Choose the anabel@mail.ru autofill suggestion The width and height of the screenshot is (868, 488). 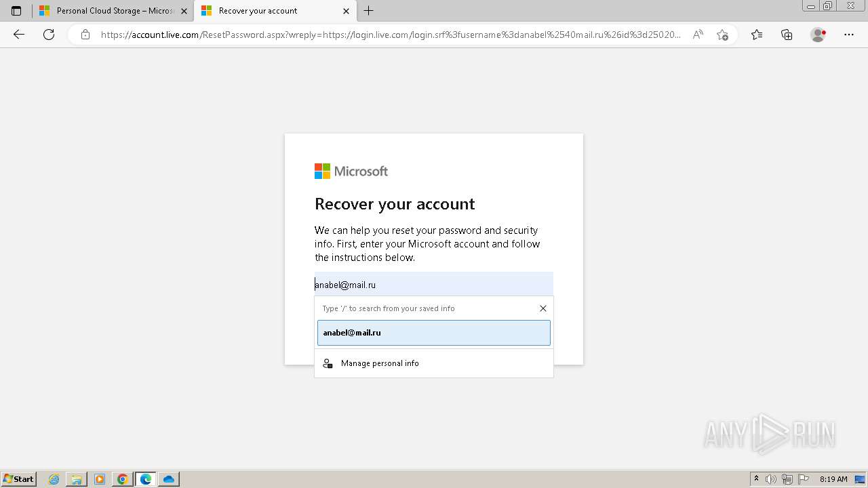pos(434,333)
